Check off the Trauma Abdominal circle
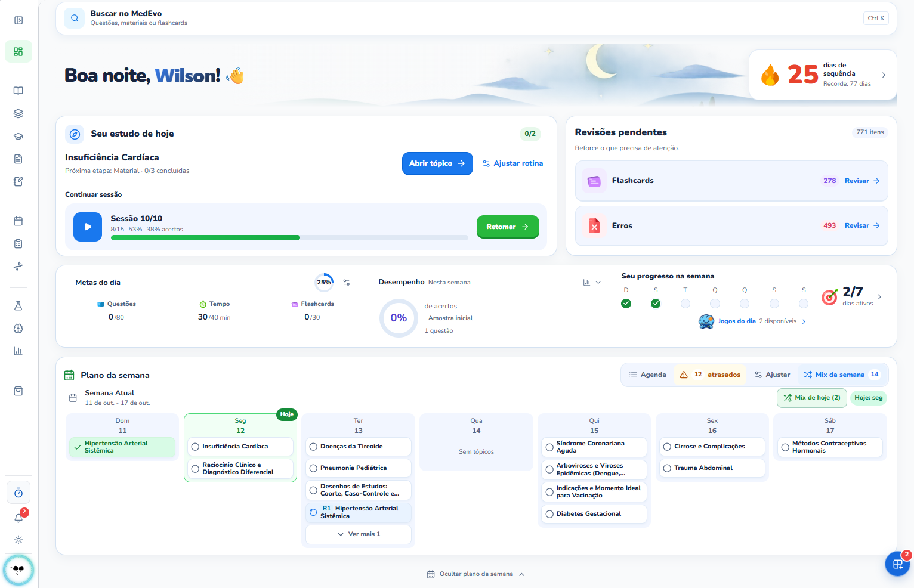The image size is (914, 588). [x=667, y=468]
